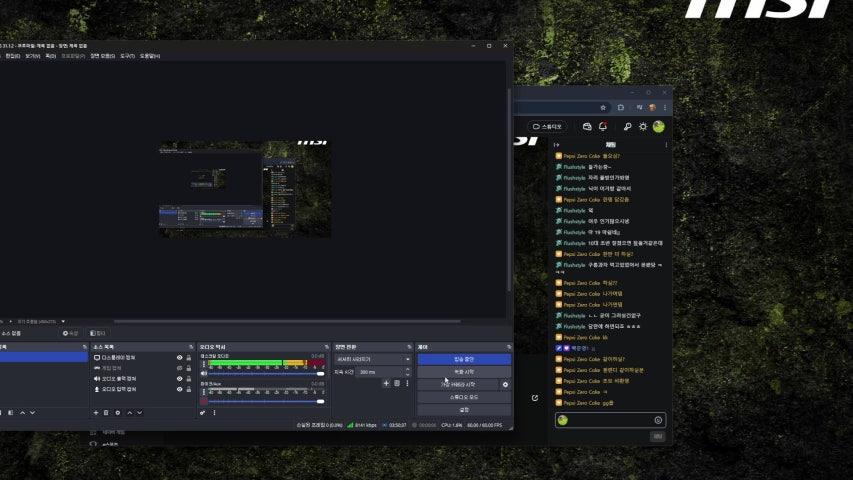The image size is (853, 480).
Task: Open the 보기(V) menu in OBS
Action: pos(33,56)
